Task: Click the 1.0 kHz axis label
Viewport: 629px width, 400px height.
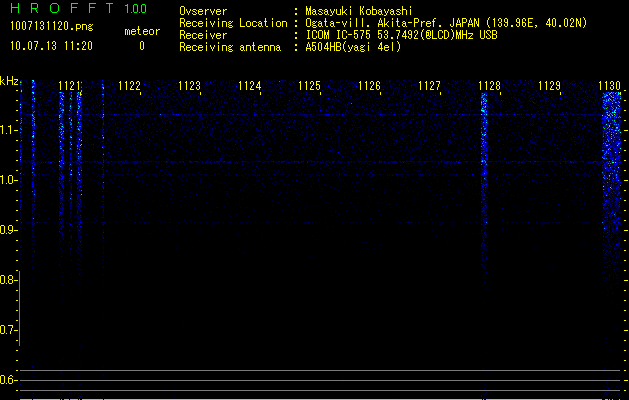Action: 7,180
